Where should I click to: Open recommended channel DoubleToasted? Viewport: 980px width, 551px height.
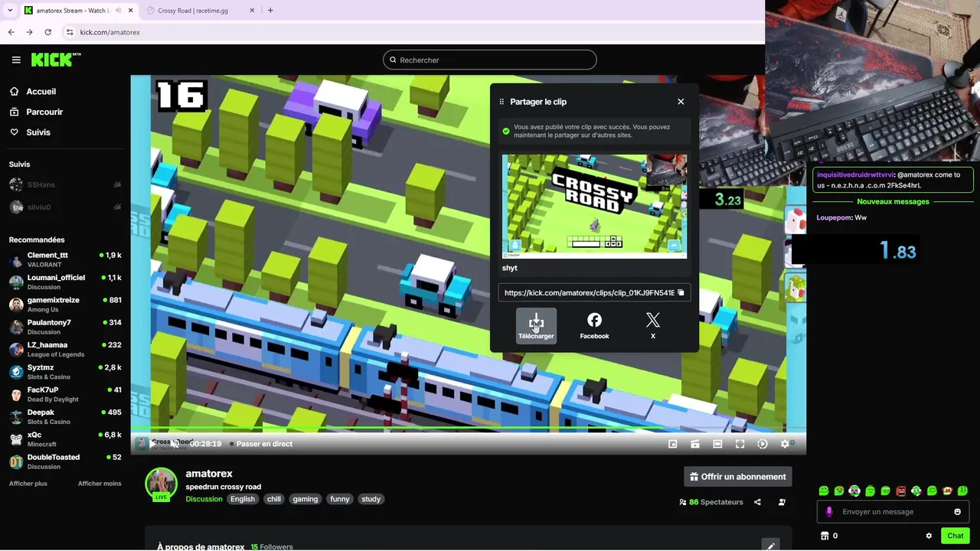point(65,461)
